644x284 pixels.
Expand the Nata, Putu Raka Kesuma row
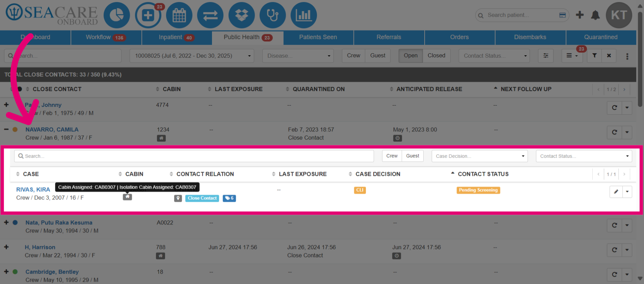[x=6, y=222]
